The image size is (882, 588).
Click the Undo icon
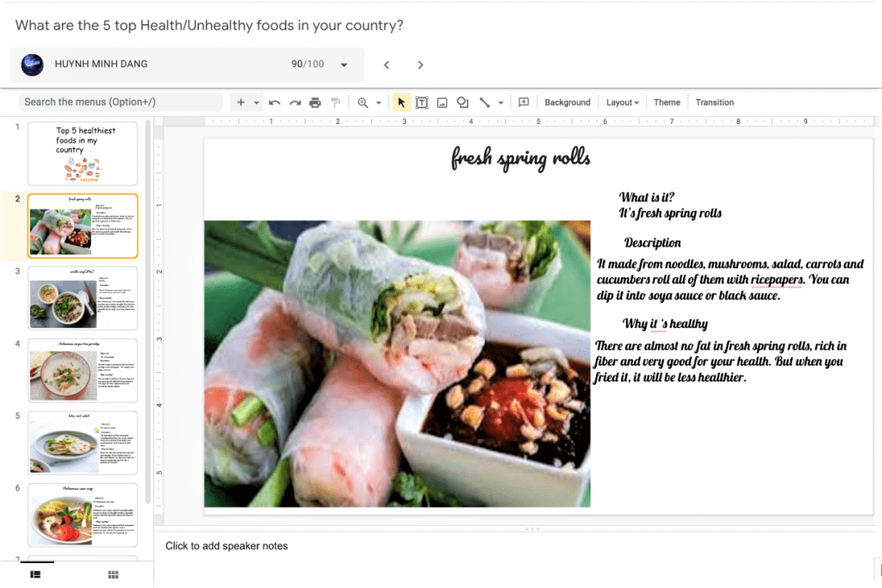tap(274, 102)
